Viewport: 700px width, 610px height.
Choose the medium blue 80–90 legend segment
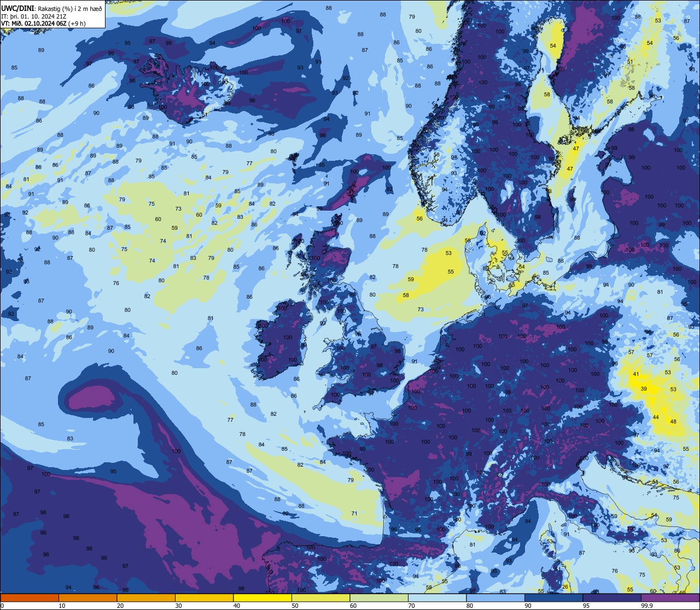click(495, 597)
